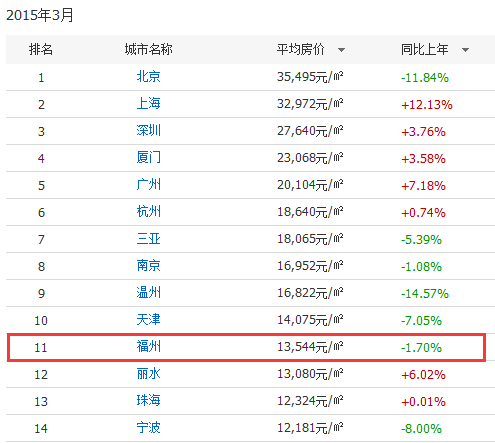Click the -11.84% change value
The width and height of the screenshot is (495, 443).
(x=425, y=78)
